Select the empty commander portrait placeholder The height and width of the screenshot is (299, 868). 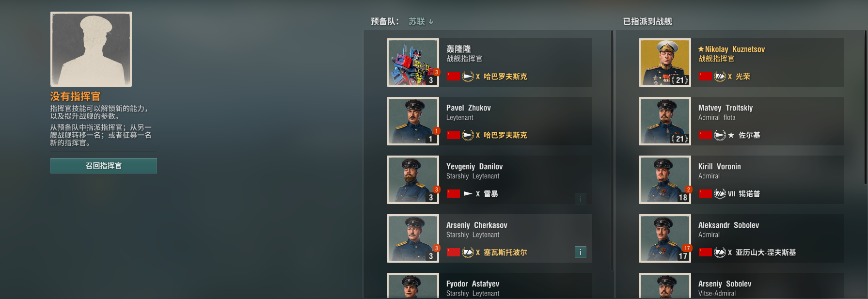pos(91,49)
